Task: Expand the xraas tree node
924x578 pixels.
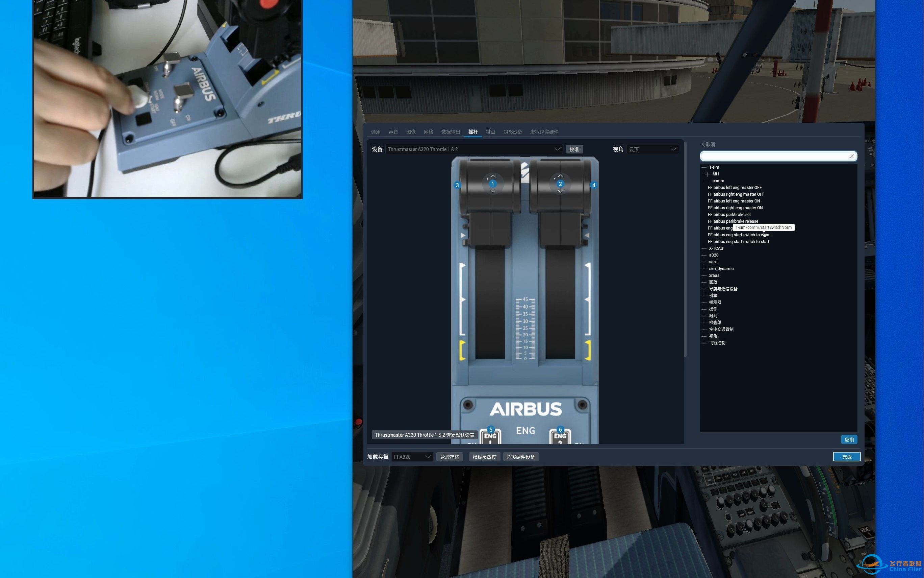Action: coord(704,275)
